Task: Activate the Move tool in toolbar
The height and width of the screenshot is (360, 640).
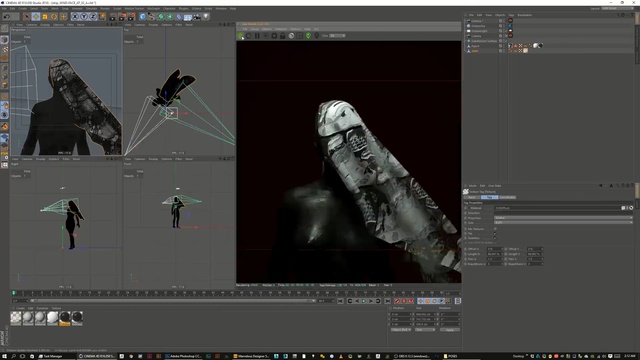Action: [x=36, y=17]
